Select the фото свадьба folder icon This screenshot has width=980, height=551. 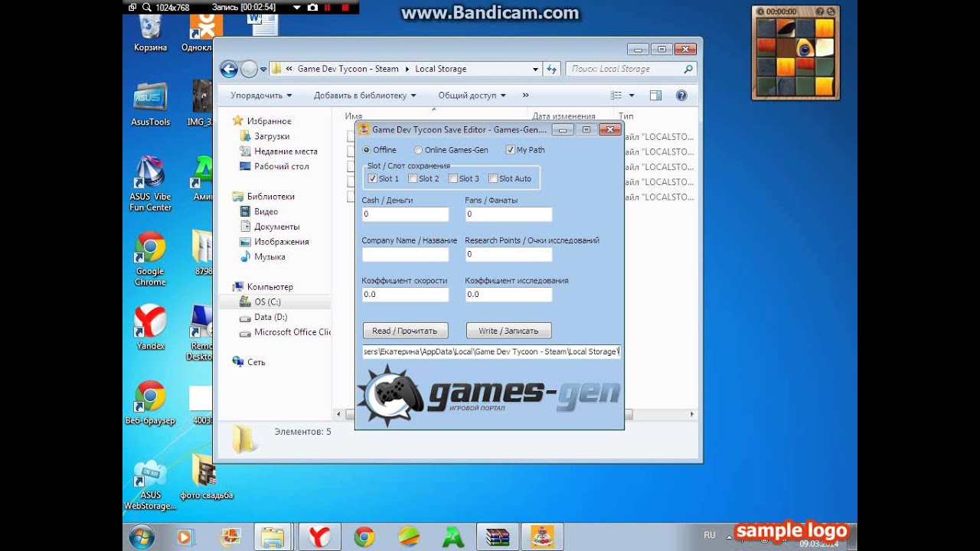pos(205,476)
